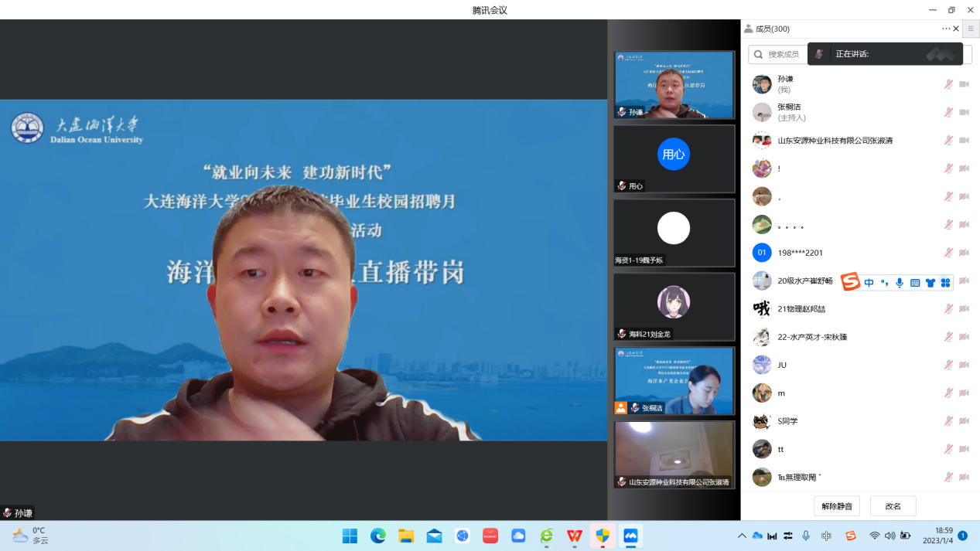Screen dimensions: 980x551
Task: Launch Microsoft Edge from the taskbar
Action: pyautogui.click(x=377, y=536)
